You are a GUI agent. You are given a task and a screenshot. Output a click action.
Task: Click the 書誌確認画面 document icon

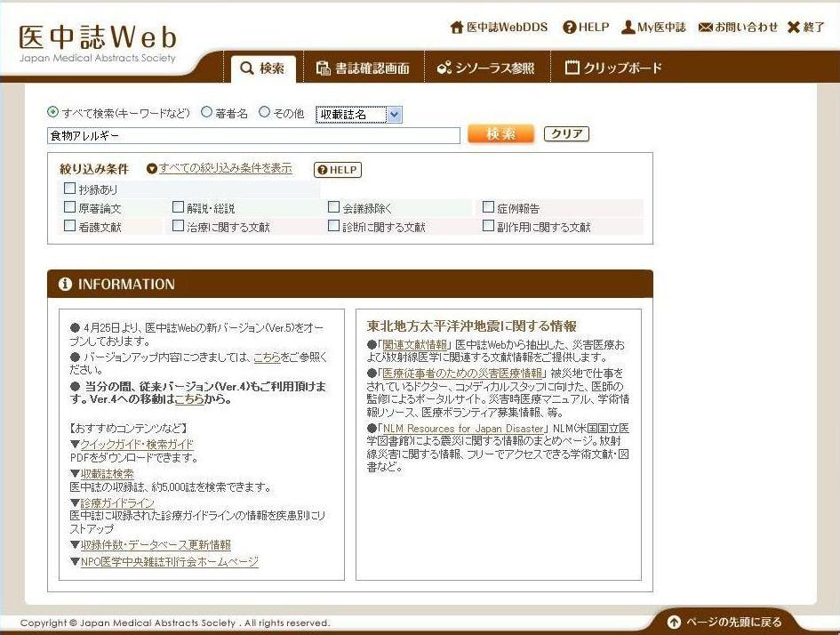[323, 68]
